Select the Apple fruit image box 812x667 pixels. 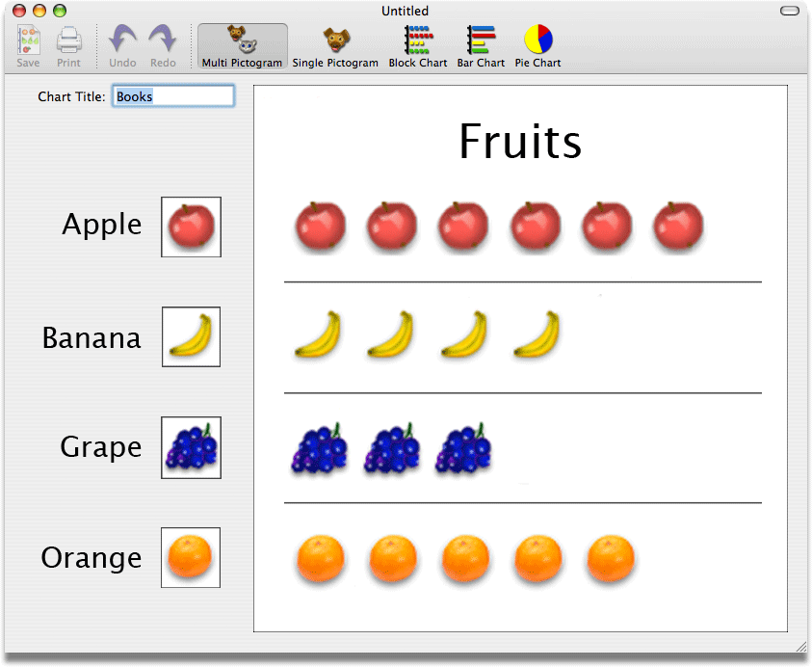tap(190, 227)
